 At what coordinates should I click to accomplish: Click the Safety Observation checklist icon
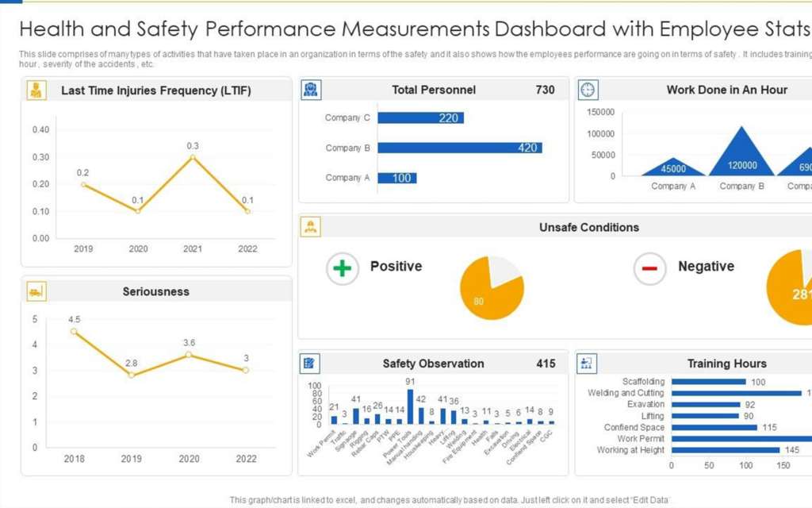click(311, 364)
